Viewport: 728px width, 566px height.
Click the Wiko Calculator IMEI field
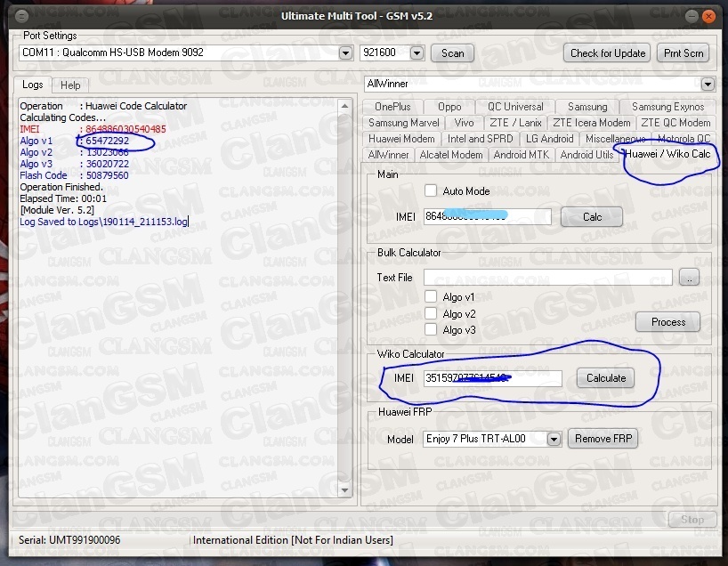(493, 378)
